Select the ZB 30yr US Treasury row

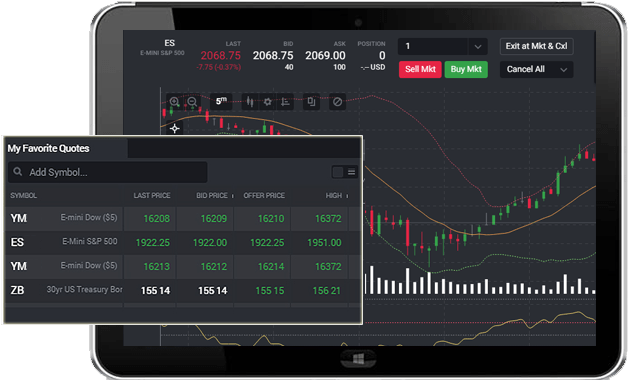[182, 290]
